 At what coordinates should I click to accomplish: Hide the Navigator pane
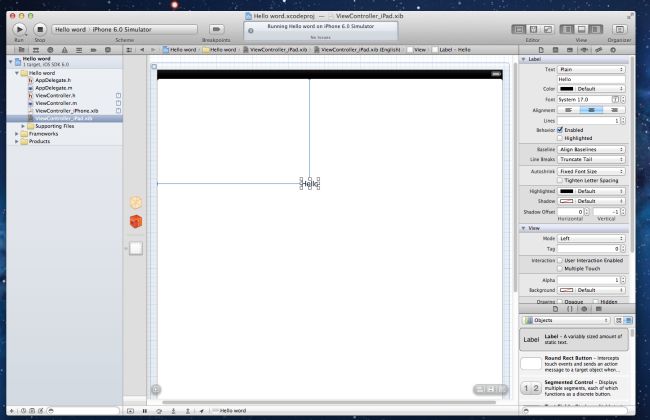[567, 29]
